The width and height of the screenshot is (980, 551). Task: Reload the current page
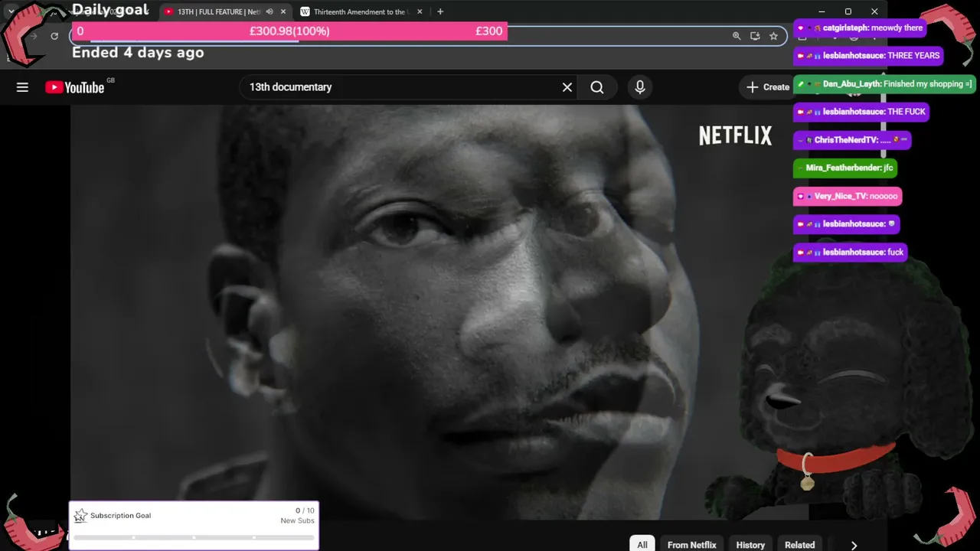click(54, 36)
